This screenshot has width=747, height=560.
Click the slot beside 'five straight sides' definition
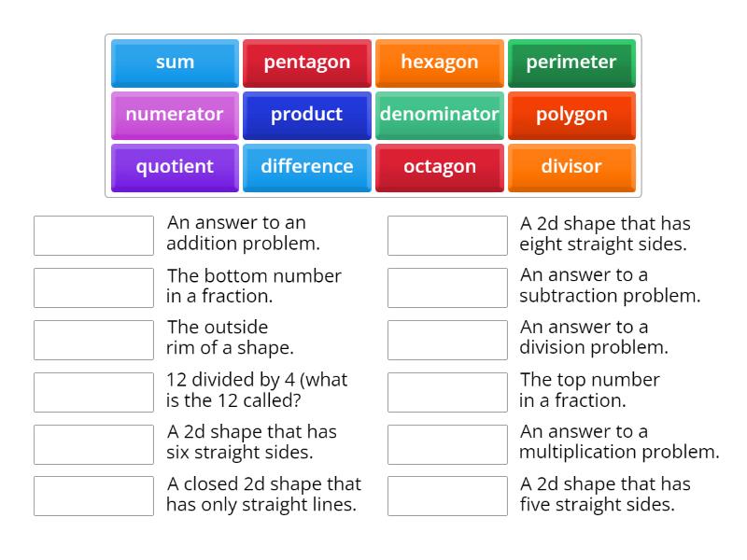coord(447,496)
